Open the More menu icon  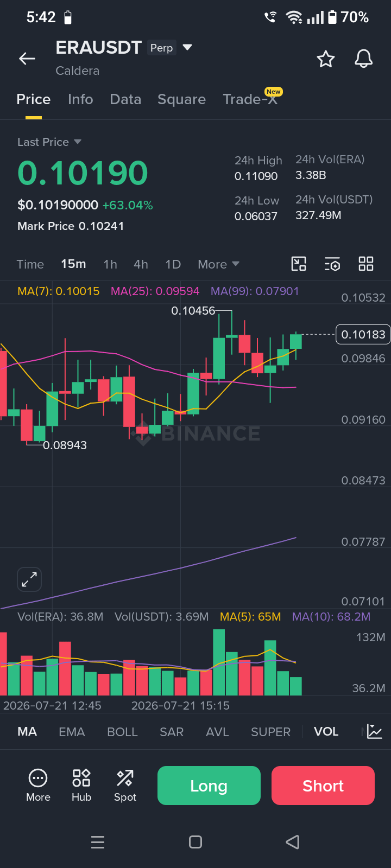pos(38,786)
